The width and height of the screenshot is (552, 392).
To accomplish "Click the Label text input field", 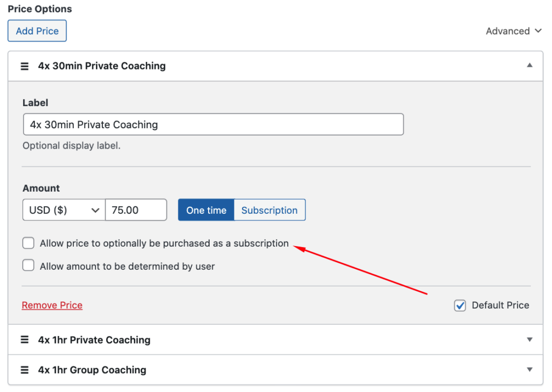I will pyautogui.click(x=213, y=124).
